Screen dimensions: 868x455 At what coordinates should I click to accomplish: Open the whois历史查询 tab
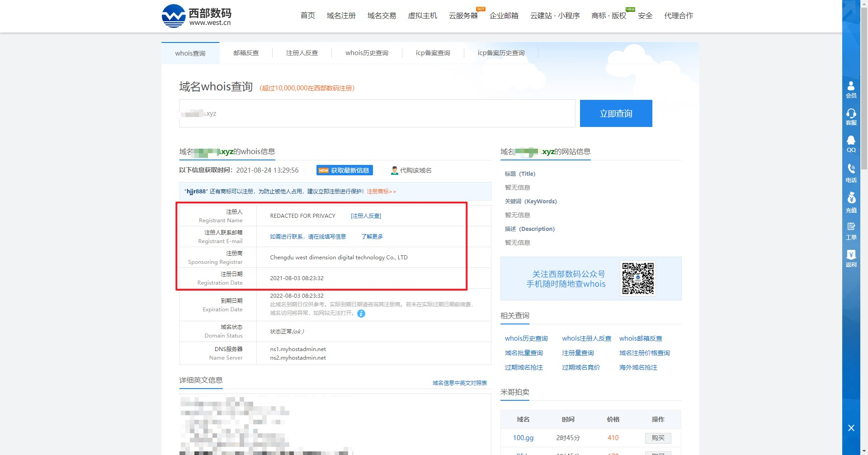click(x=367, y=53)
